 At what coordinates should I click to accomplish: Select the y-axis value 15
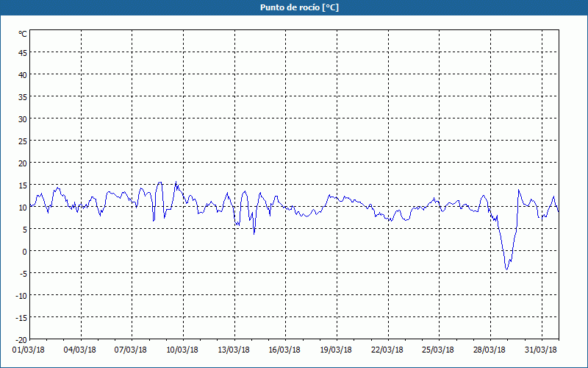click(23, 185)
